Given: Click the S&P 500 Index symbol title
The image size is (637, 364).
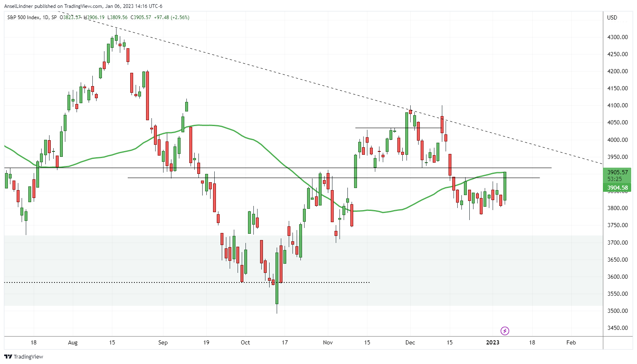Looking at the screenshot, I should [x=24, y=17].
